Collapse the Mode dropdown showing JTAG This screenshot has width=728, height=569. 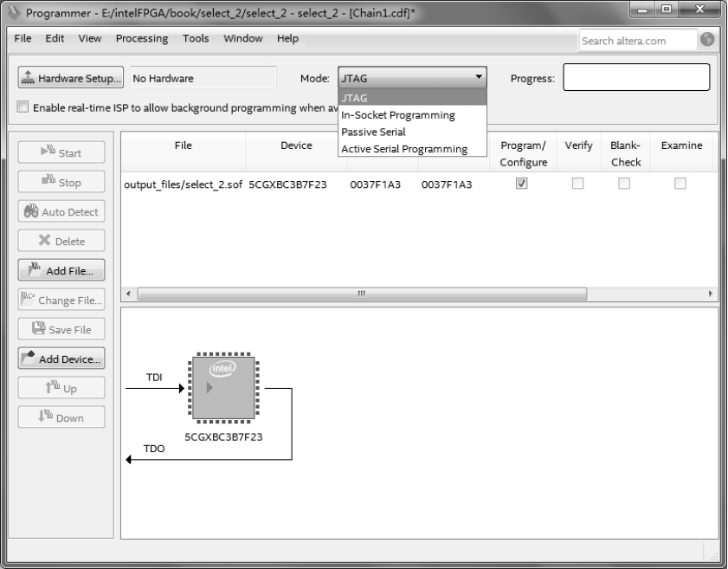pyautogui.click(x=412, y=78)
